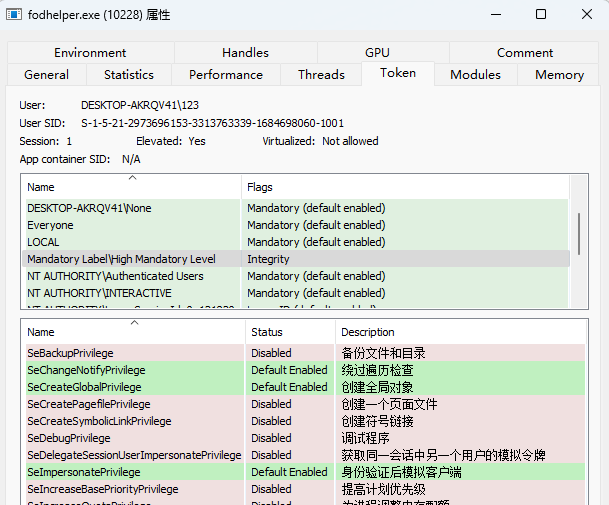
Task: Open the Statistics tab
Action: click(129, 75)
